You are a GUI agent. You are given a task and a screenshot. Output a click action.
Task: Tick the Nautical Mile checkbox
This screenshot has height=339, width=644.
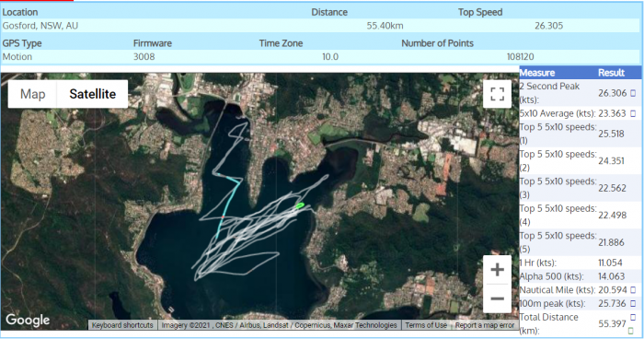click(633, 290)
